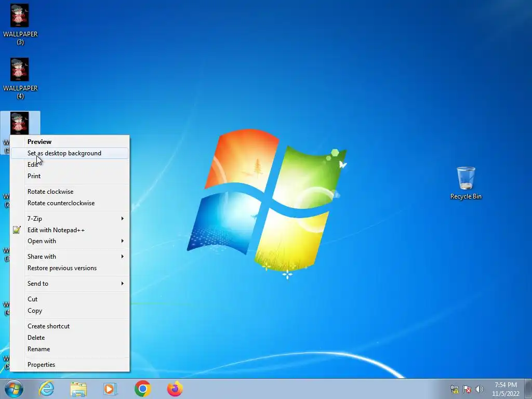Open the Windows Start menu orb

tap(14, 389)
